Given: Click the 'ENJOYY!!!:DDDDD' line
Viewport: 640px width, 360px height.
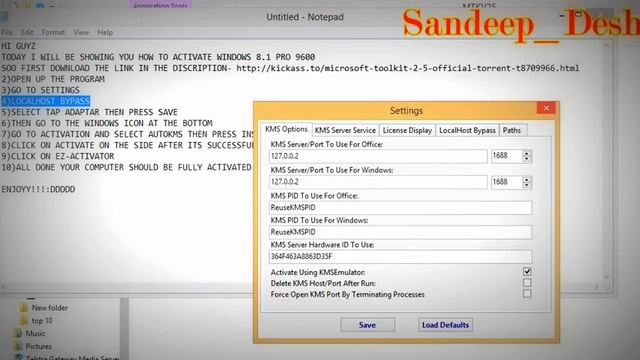Looking at the screenshot, I should click(38, 189).
